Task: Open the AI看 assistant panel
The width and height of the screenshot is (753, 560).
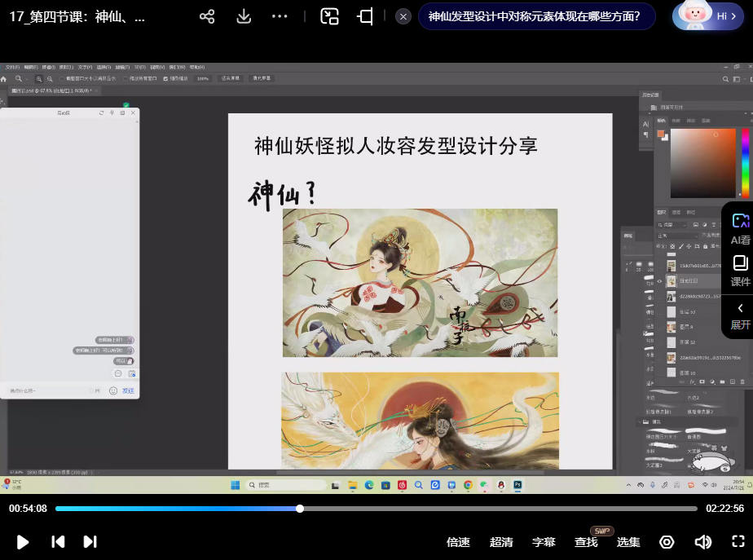Action: pyautogui.click(x=740, y=229)
